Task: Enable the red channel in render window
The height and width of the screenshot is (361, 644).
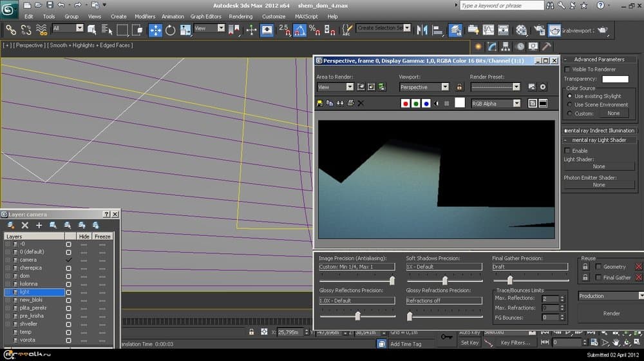Action: click(406, 103)
